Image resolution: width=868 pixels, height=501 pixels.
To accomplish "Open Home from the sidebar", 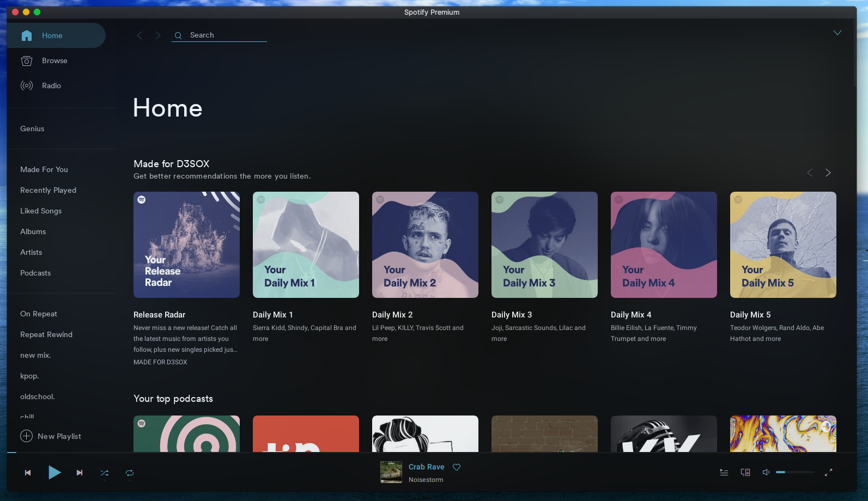I will [x=56, y=35].
